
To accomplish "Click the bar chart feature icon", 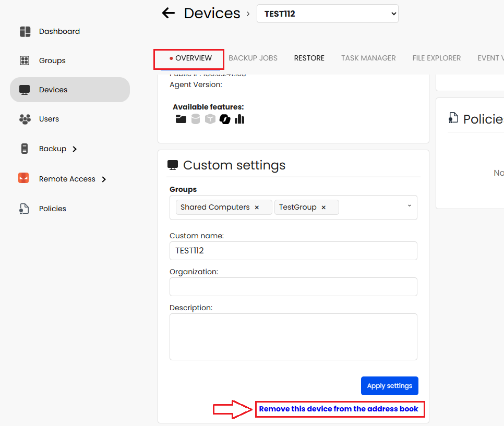I will click(239, 119).
